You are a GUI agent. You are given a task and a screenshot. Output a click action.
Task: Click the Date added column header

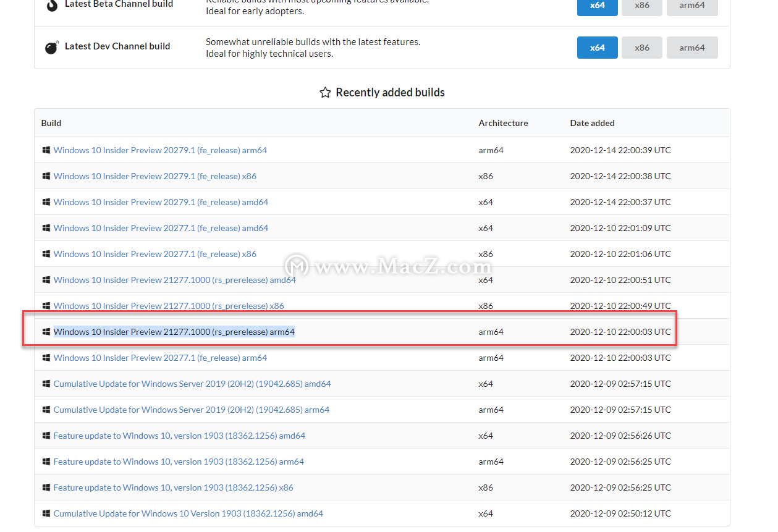[x=592, y=123]
